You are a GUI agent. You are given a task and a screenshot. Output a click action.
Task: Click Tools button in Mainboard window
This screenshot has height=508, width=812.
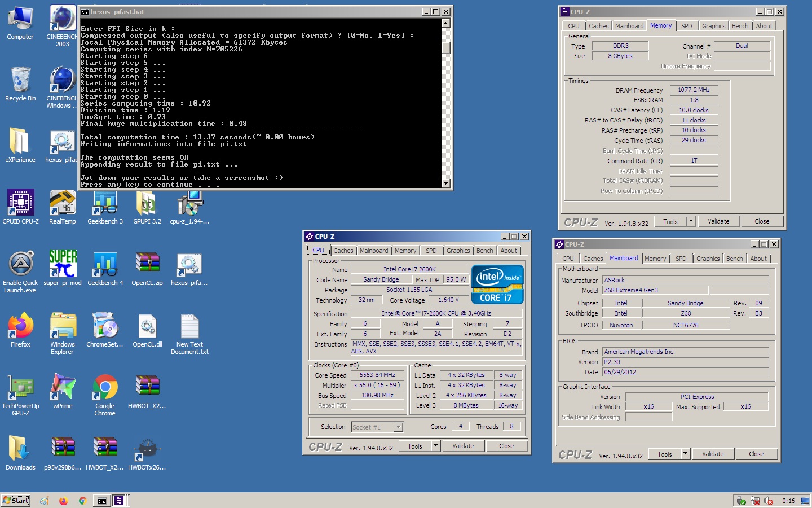coord(665,454)
